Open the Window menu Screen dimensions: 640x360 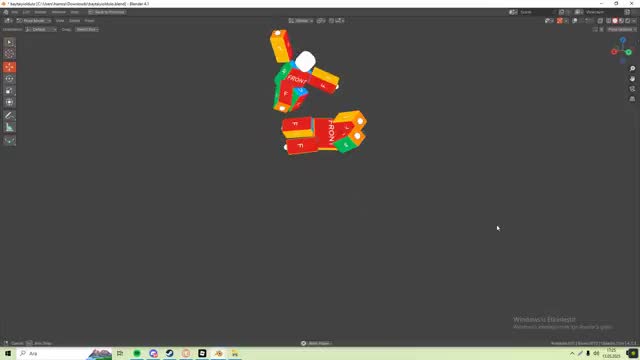[x=58, y=12]
